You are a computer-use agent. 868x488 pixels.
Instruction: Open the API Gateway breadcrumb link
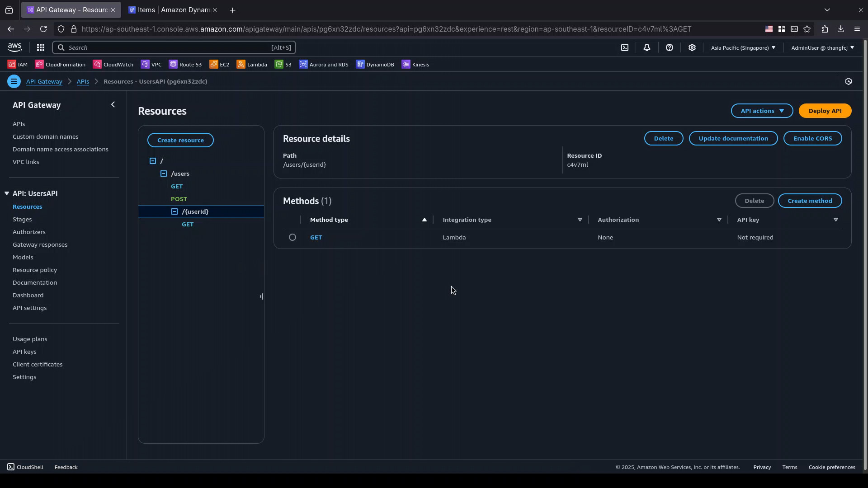44,81
